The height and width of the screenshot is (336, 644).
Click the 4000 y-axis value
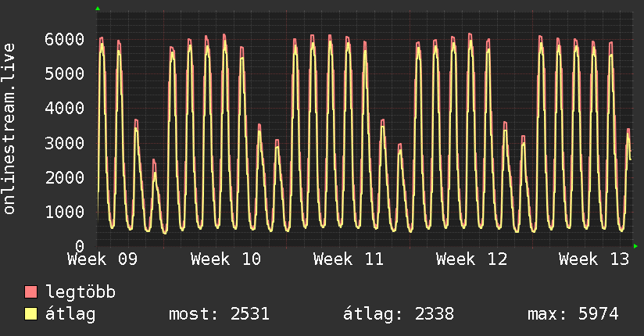(x=65, y=109)
